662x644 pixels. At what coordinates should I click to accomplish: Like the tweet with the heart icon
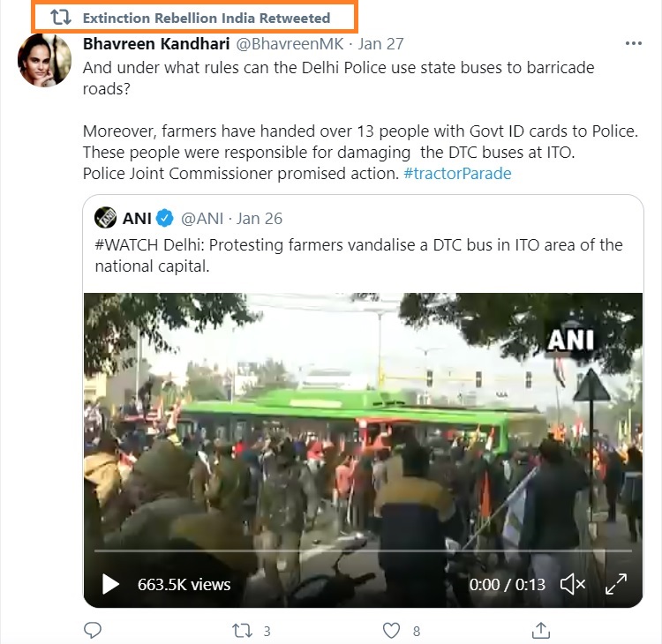(392, 630)
